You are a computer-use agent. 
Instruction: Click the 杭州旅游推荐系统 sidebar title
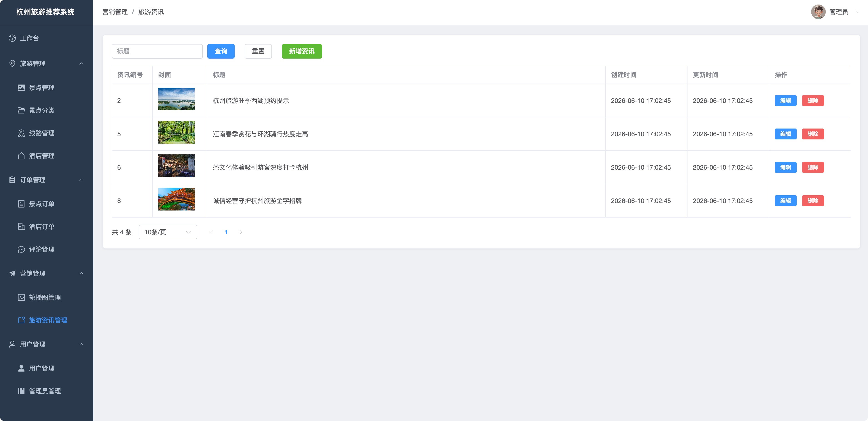[45, 12]
